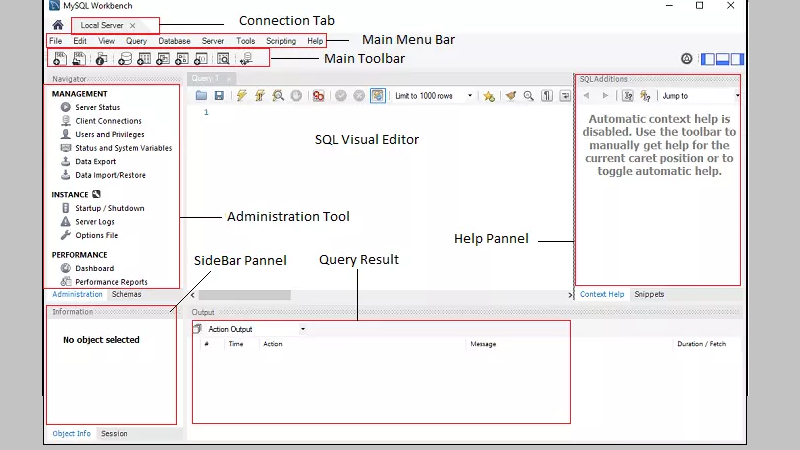Create a new view
Image resolution: width=800 pixels, height=450 pixels.
[x=163, y=59]
